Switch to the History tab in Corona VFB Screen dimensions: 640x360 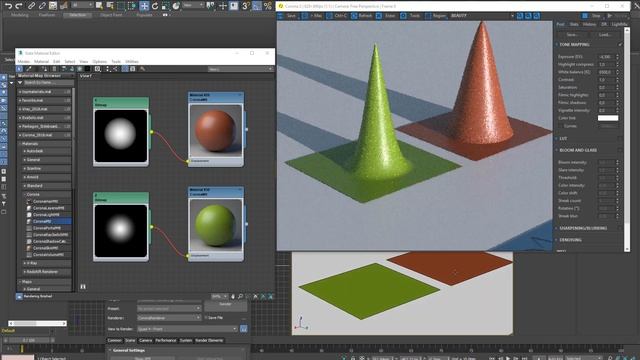point(589,24)
